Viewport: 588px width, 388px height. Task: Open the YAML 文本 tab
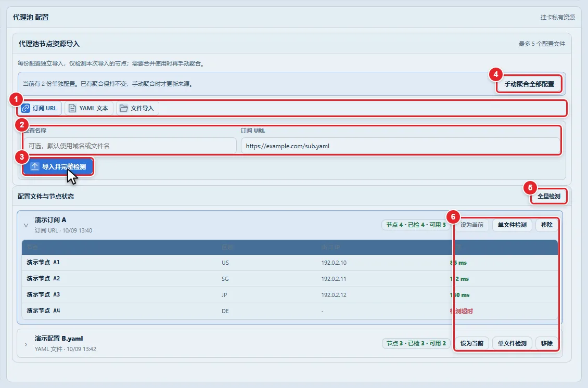(89, 108)
